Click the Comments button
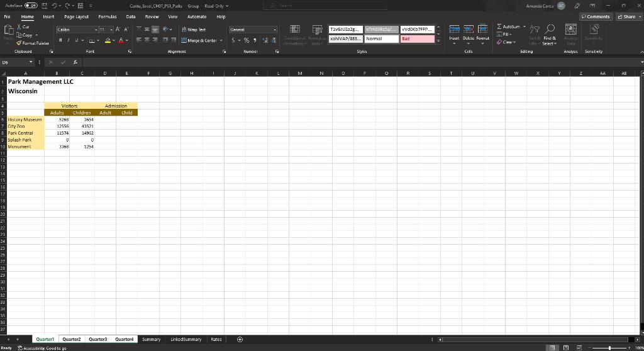The width and height of the screenshot is (644, 351). (x=596, y=17)
